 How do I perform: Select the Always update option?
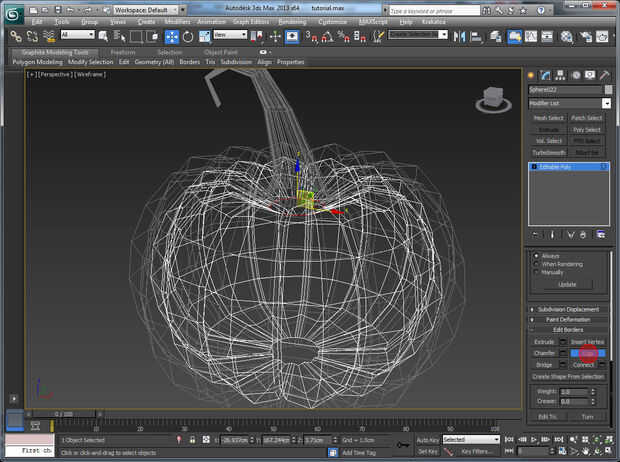[x=535, y=256]
